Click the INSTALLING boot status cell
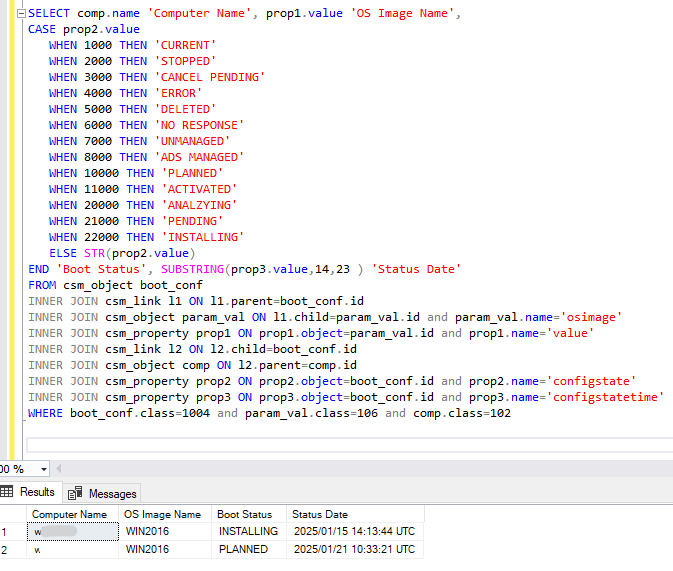The height and width of the screenshot is (571, 673). (248, 532)
